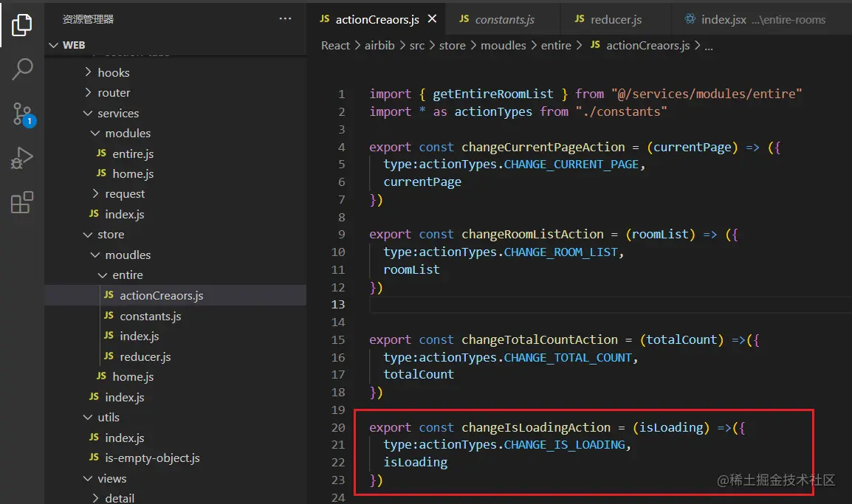Open explorer panel more actions ellipsis
Viewport: 852px width, 504px height.
[285, 19]
